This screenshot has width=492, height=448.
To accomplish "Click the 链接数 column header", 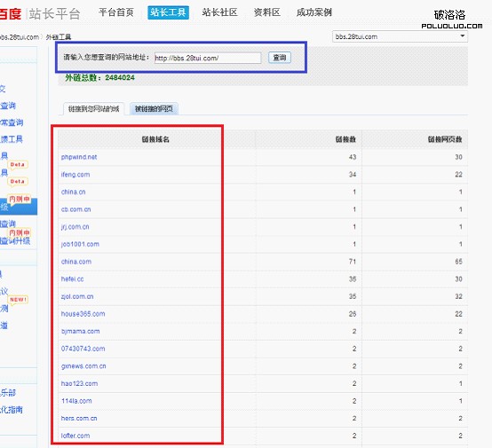I will coord(345,139).
